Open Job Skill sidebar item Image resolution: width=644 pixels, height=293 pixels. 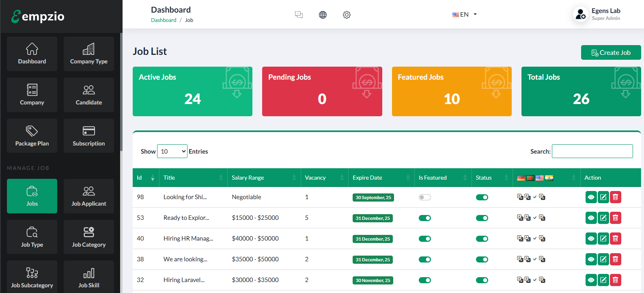point(88,278)
